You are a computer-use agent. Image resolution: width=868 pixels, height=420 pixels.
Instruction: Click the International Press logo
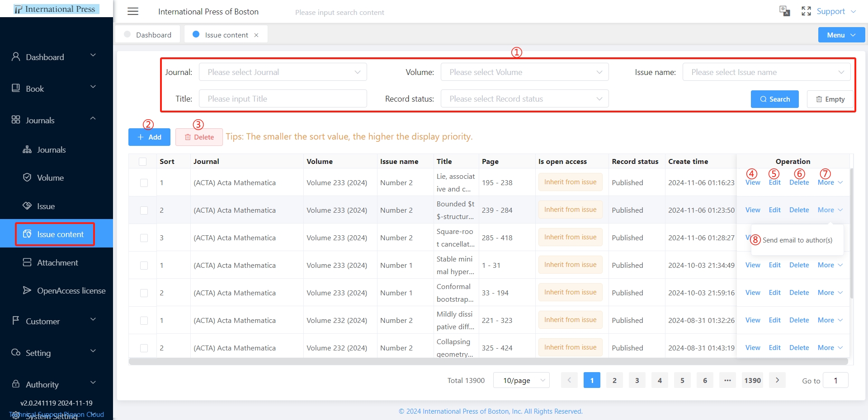point(56,9)
